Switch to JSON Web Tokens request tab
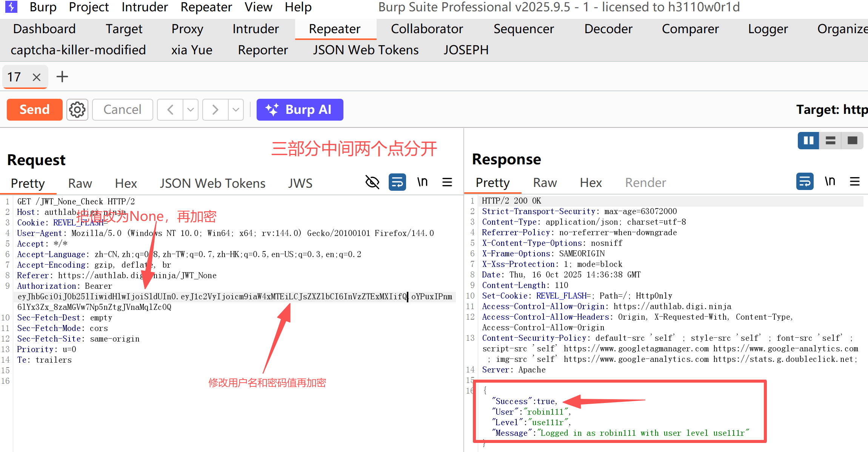The image size is (868, 452). [x=212, y=183]
